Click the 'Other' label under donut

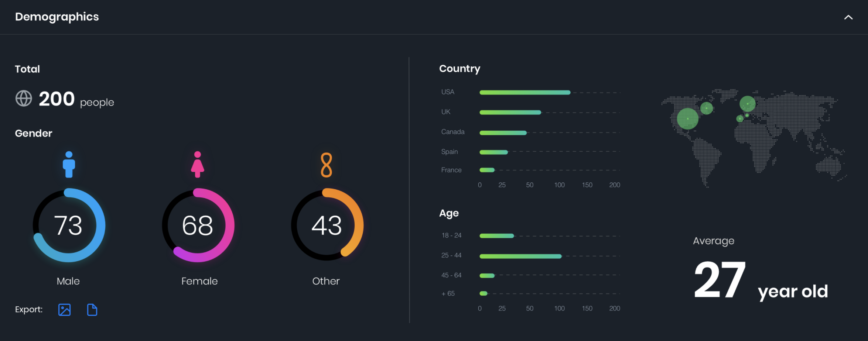click(326, 281)
